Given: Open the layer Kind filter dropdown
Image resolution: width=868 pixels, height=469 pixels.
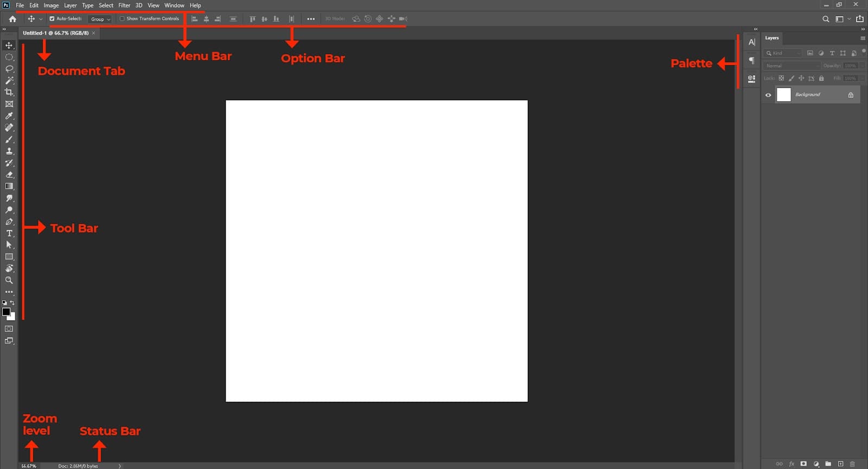Looking at the screenshot, I should [783, 53].
